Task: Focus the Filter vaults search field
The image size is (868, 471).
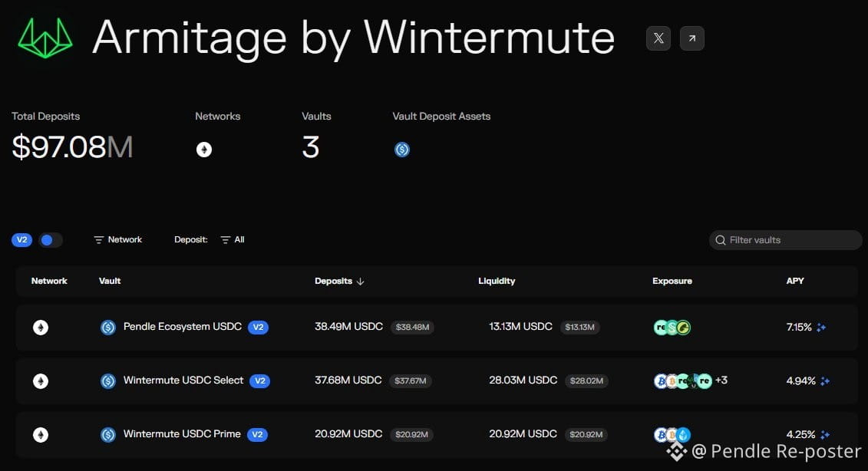Action: (786, 239)
